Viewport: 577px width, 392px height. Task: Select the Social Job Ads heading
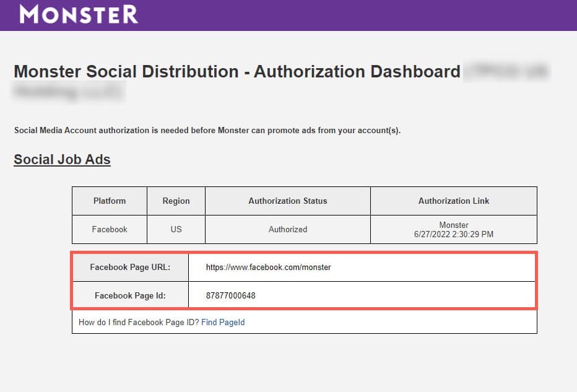[x=62, y=159]
